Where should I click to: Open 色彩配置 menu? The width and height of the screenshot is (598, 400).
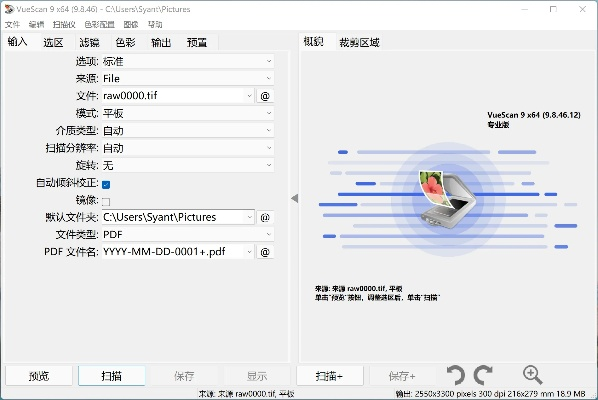point(100,25)
